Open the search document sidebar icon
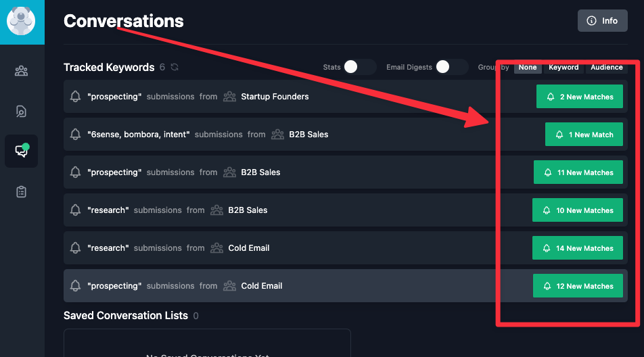This screenshot has width=644, height=357. [x=22, y=111]
